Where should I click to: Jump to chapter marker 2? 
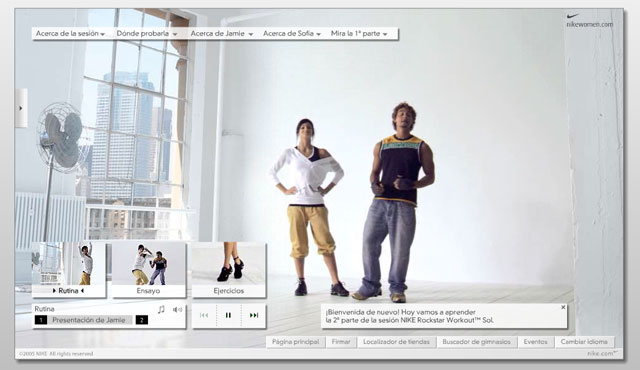pos(142,320)
